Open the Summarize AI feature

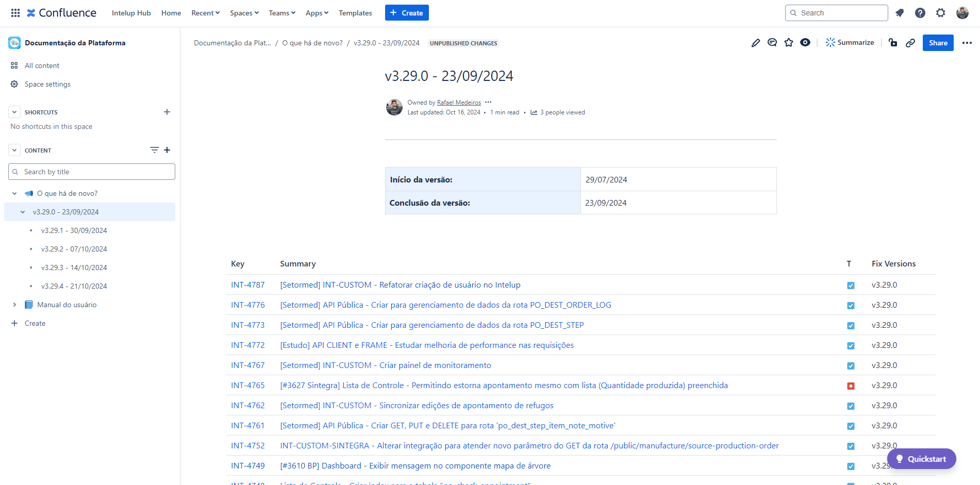(850, 42)
